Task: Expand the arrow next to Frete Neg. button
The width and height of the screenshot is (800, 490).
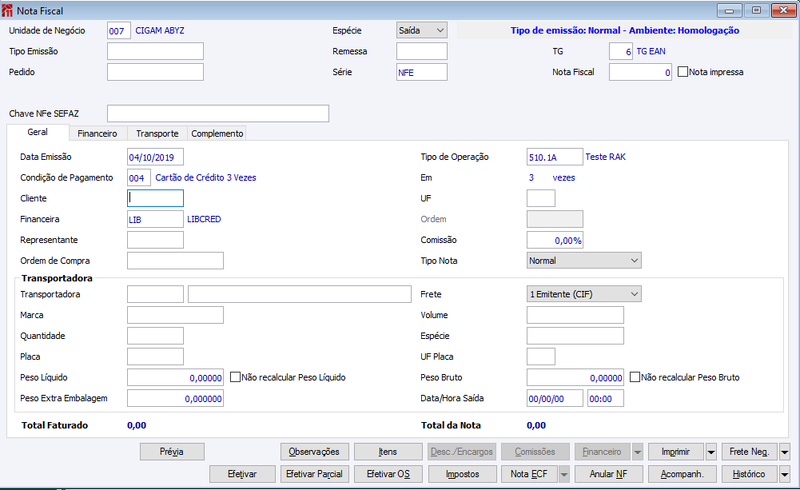Action: point(785,452)
